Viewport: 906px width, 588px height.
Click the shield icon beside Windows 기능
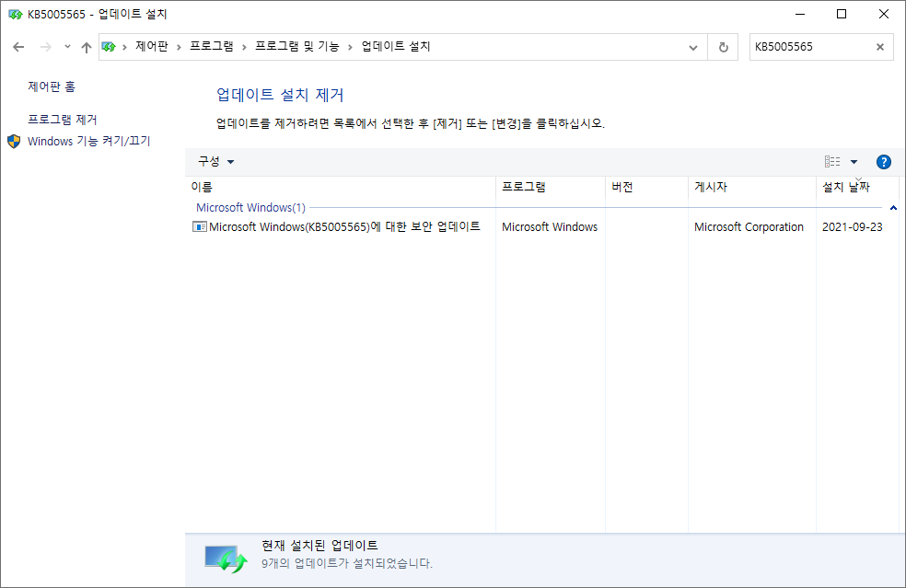[14, 141]
